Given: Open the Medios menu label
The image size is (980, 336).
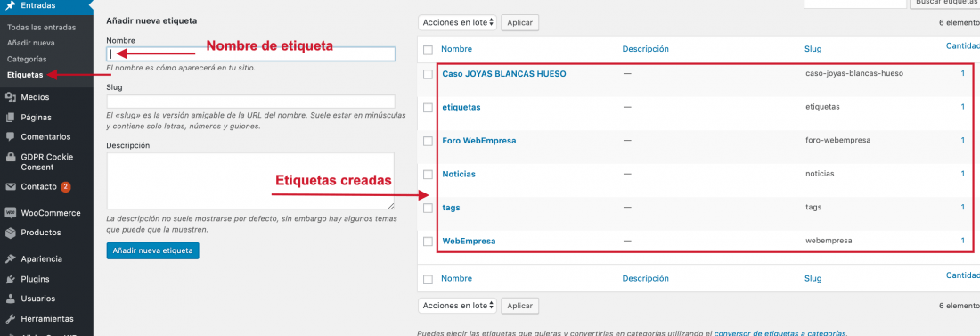Looking at the screenshot, I should [x=35, y=97].
